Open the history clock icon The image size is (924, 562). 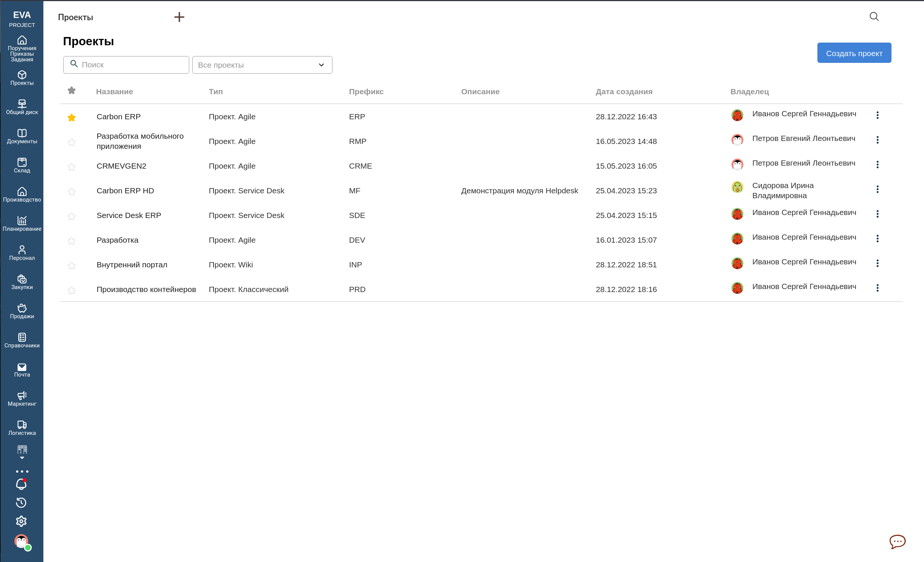click(21, 503)
